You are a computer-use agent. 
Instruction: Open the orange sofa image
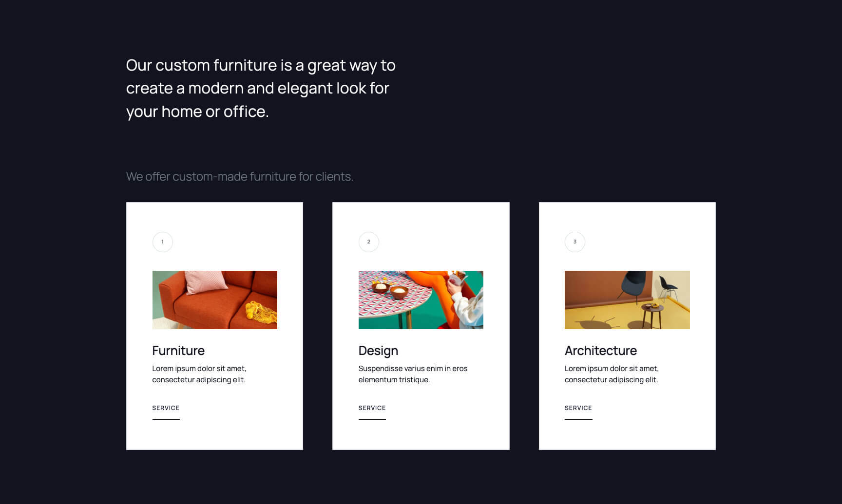click(215, 300)
